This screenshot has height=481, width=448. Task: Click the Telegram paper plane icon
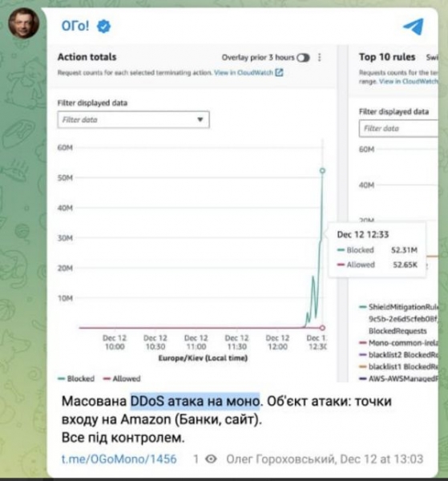tap(414, 26)
